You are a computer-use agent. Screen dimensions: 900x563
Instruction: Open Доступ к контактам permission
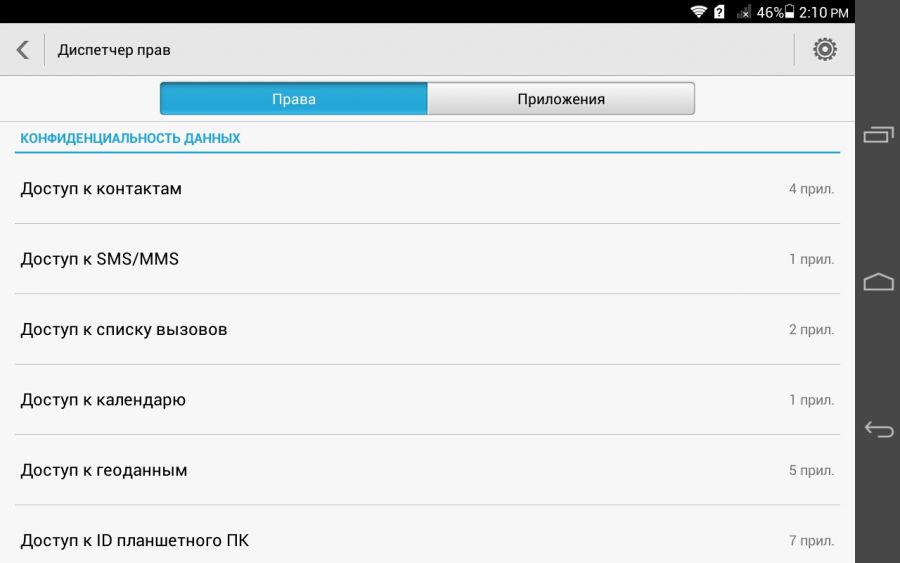[427, 189]
